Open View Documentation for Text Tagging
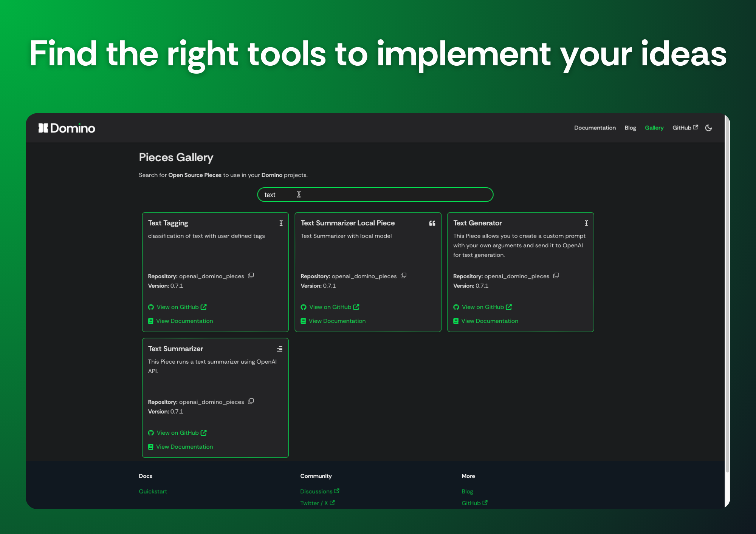 (x=184, y=321)
